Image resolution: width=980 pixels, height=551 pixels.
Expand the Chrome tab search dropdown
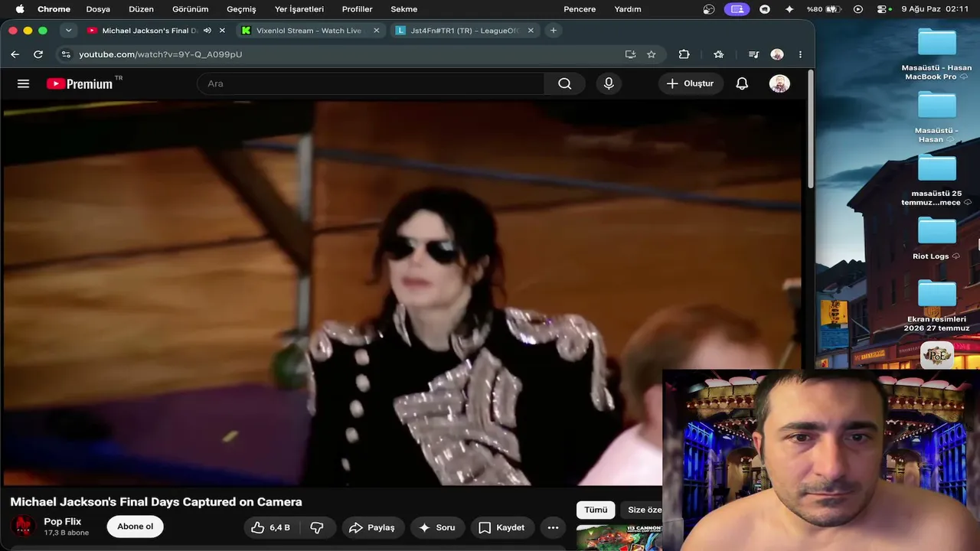coord(69,31)
